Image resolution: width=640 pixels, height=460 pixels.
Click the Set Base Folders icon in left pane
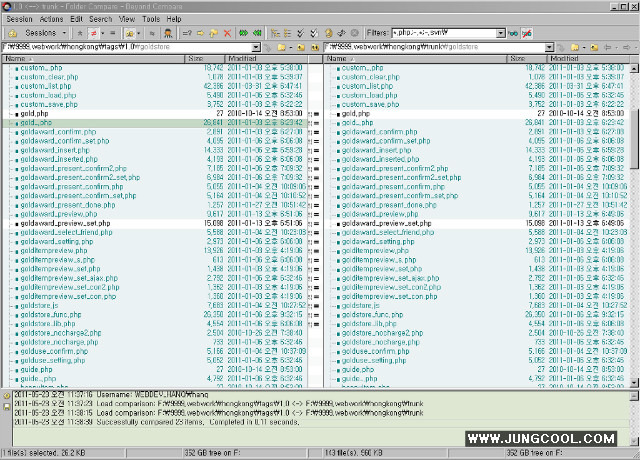click(315, 47)
